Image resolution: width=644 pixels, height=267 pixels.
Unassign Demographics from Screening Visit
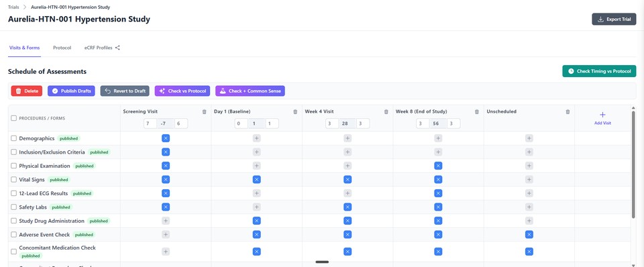coord(166,138)
